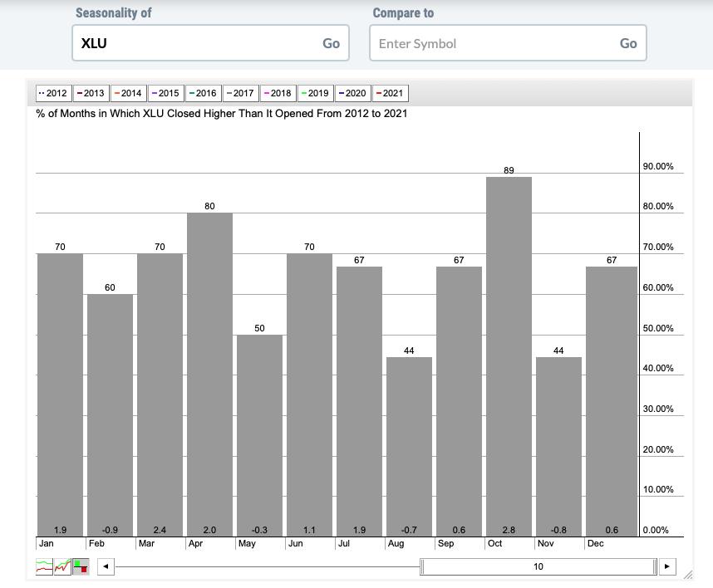Screen dimensions: 713x588
Task: Select the April bar labeled 80
Action: point(209,375)
